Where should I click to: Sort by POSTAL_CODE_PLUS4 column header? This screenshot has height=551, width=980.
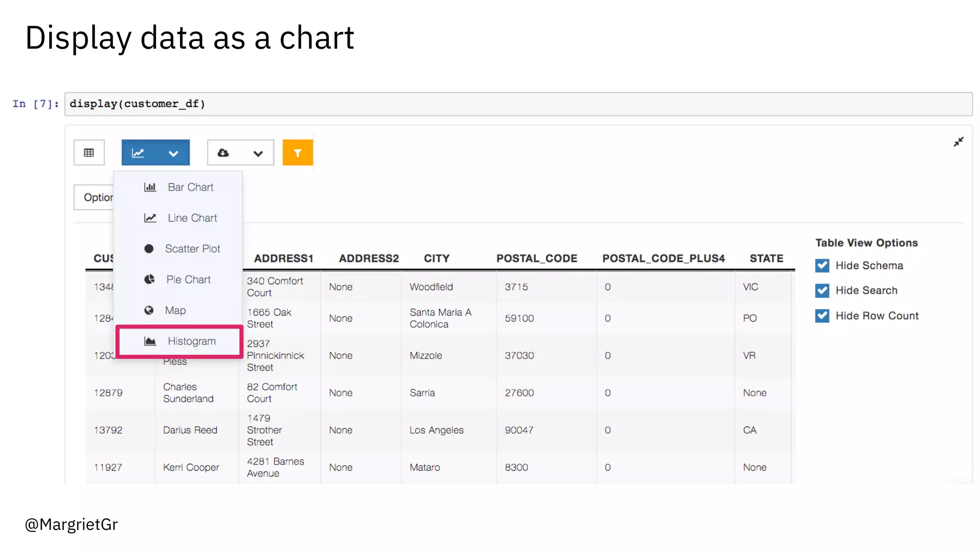[663, 258]
